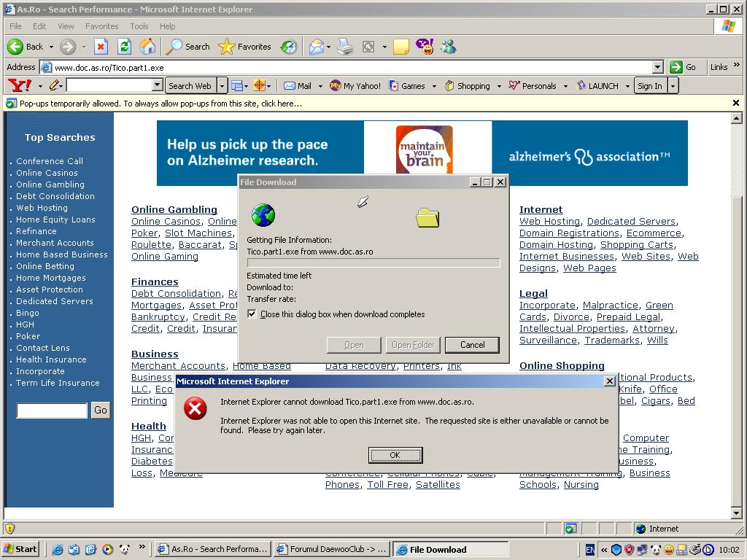The height and width of the screenshot is (560, 747).
Task: Open the Search pane in the toolbar
Action: (x=187, y=46)
